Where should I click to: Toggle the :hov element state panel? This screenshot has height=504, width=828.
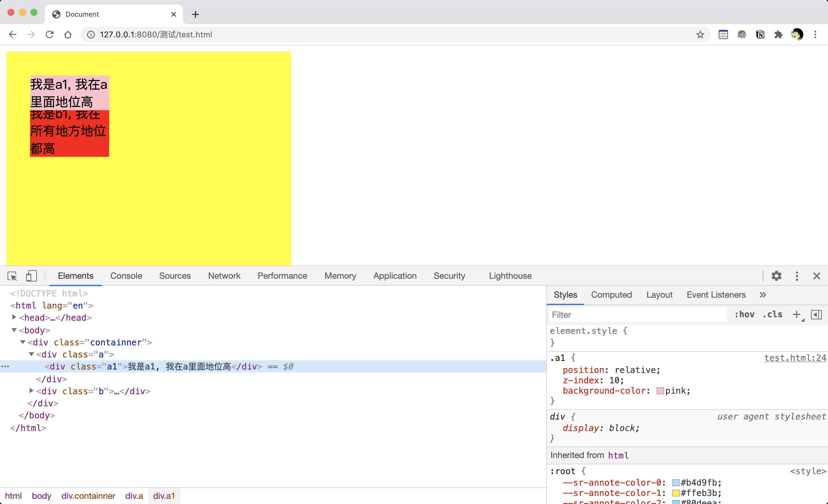point(744,315)
